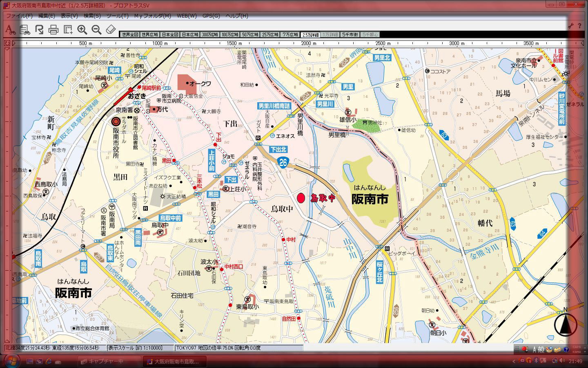This screenshot has height=368, width=588.
Task: Open the 検索(S) menu
Action: (x=92, y=16)
